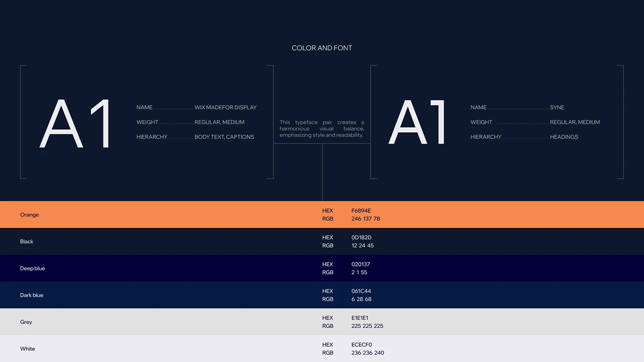Click the RGB value 2 1 55
The width and height of the screenshot is (644, 362).
point(359,272)
